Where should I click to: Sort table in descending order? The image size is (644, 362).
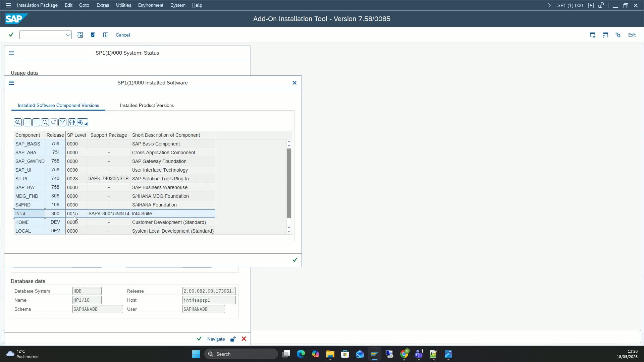[36, 122]
